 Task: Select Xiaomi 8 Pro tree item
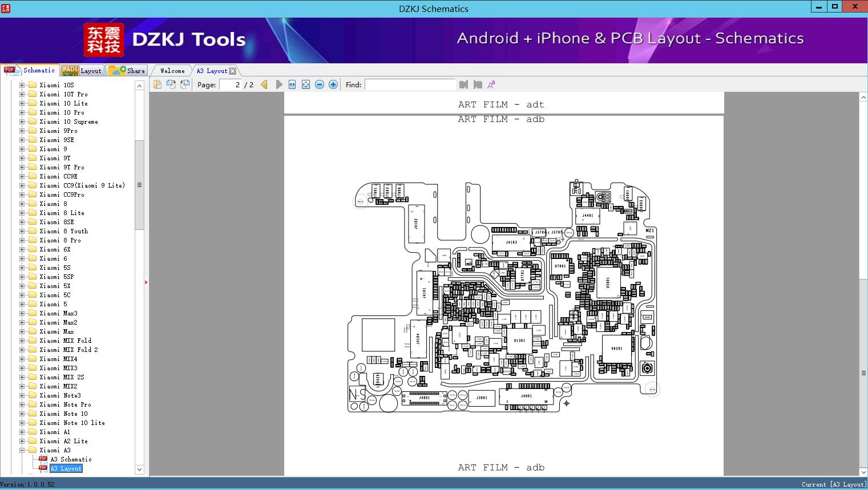pos(60,240)
